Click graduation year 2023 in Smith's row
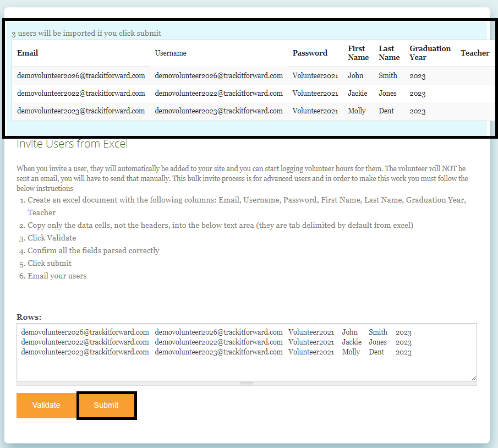 417,76
